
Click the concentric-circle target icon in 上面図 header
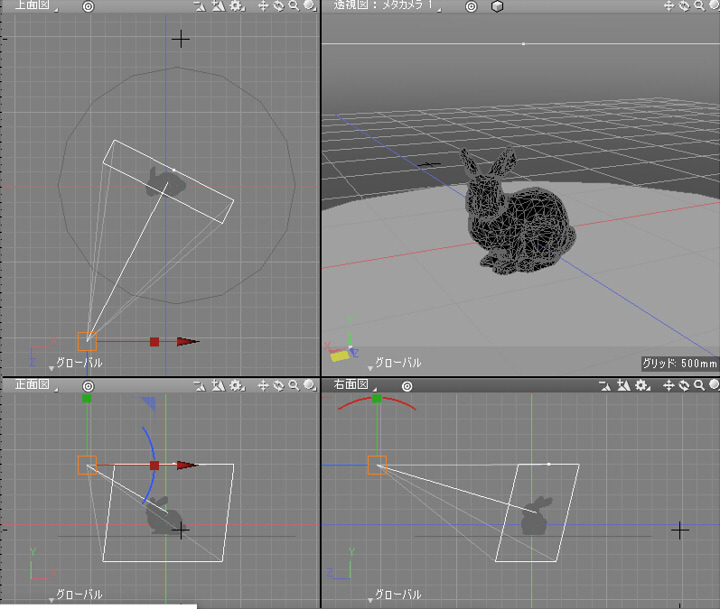[x=88, y=6]
